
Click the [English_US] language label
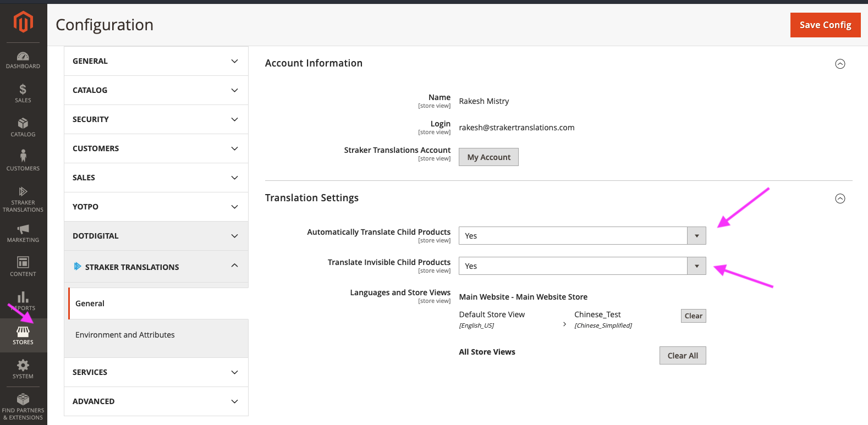pyautogui.click(x=476, y=325)
